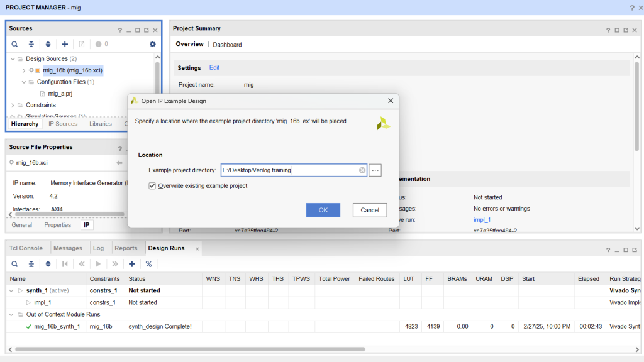The height and width of the screenshot is (362, 644).
Task: Float the Sources panel
Action: pos(146,30)
